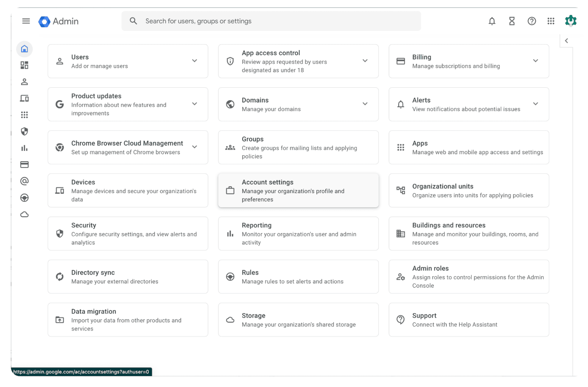The height and width of the screenshot is (387, 588).
Task: Open the Dashboard icon in sidebar
Action: coord(25,65)
